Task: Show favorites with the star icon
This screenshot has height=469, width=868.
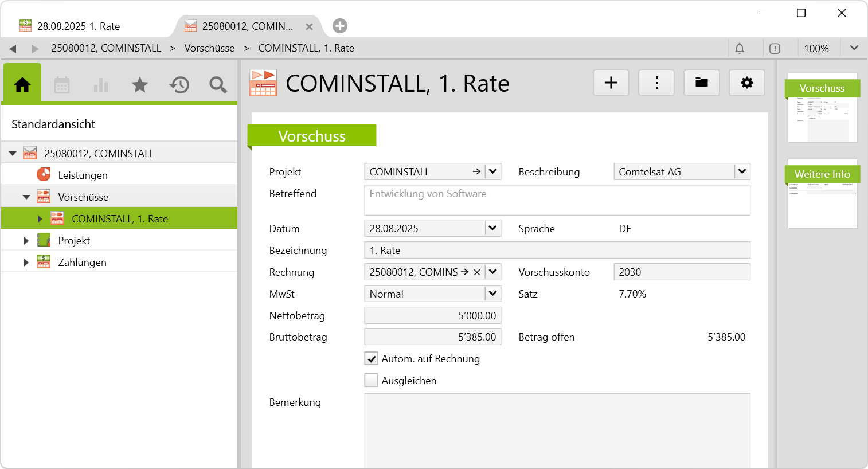Action: tap(140, 85)
